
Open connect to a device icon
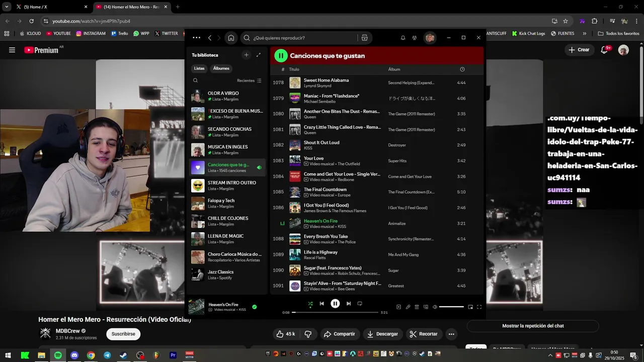click(x=426, y=307)
